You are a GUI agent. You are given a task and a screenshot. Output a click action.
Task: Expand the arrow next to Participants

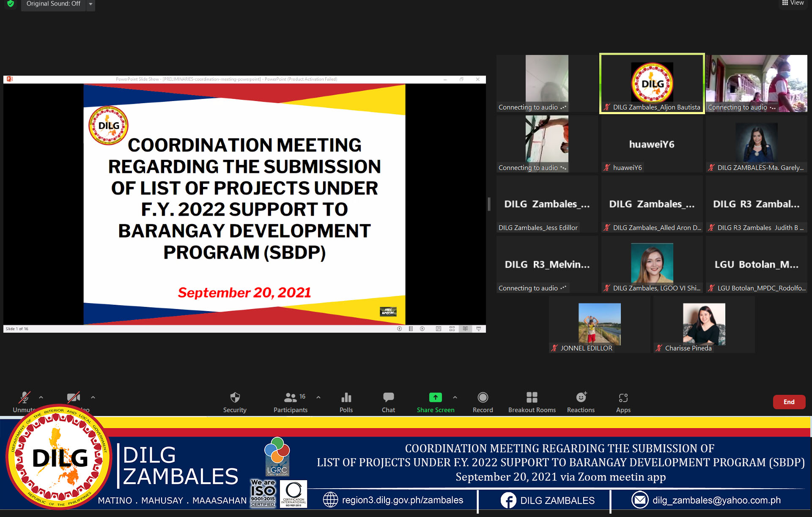coord(318,397)
